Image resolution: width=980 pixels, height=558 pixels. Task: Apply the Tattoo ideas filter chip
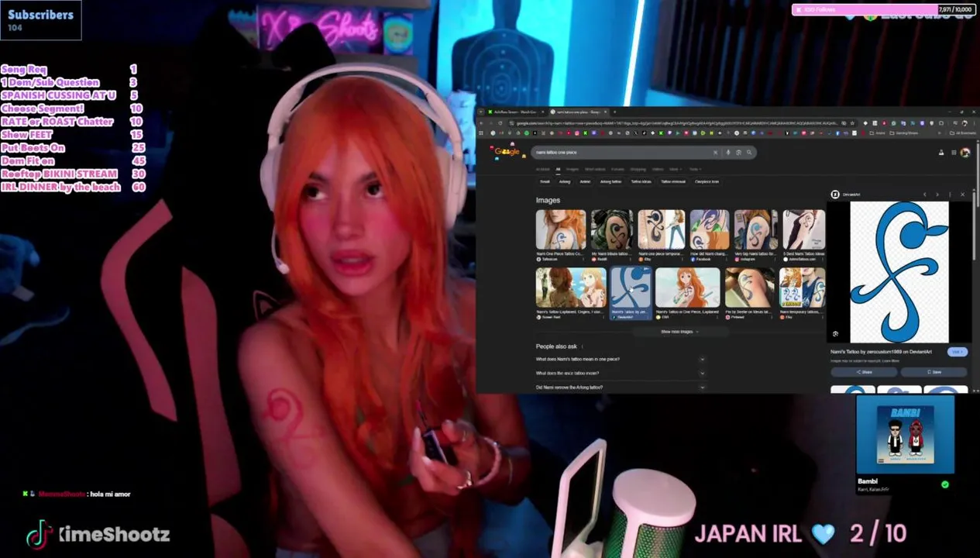[x=641, y=181]
